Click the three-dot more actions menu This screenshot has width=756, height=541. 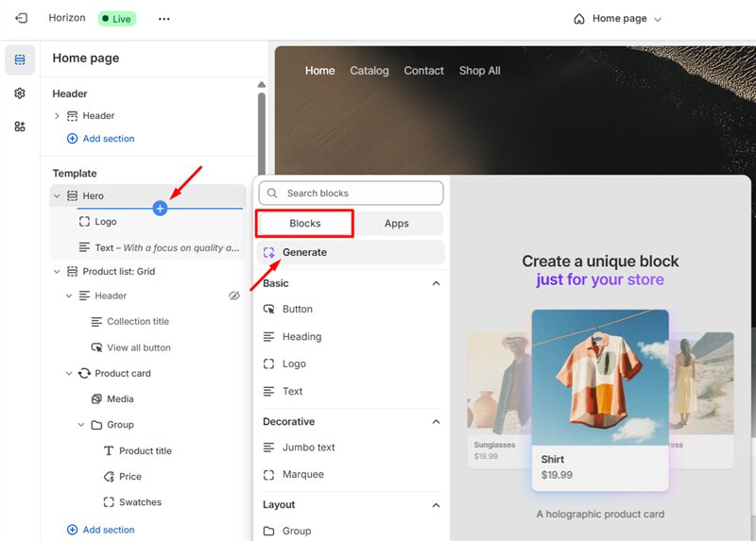point(164,19)
